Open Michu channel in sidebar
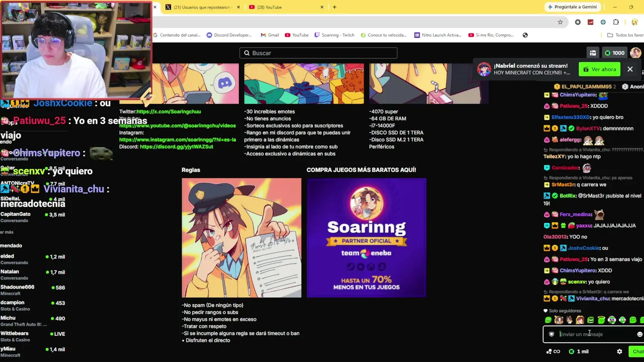The width and height of the screenshot is (644, 362). pos(33,321)
